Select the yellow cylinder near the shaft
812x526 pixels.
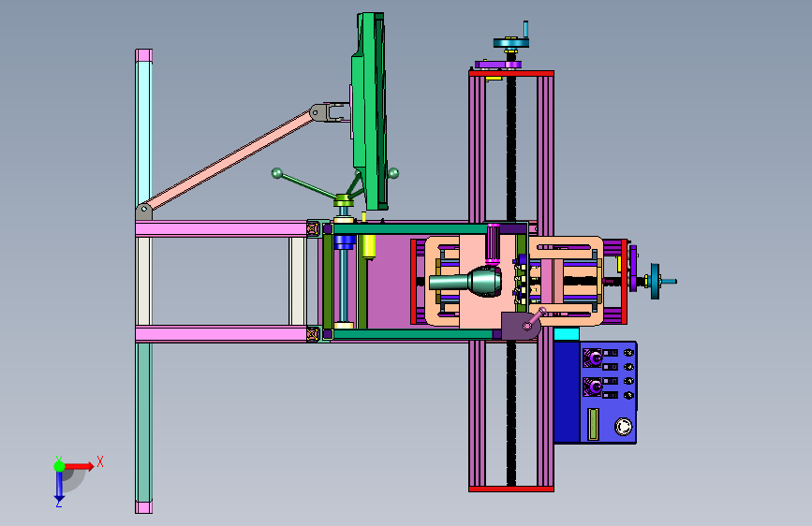pos(368,246)
